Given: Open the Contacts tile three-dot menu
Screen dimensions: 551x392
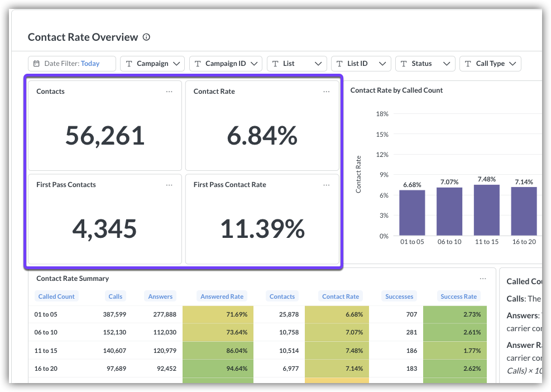Looking at the screenshot, I should click(169, 92).
